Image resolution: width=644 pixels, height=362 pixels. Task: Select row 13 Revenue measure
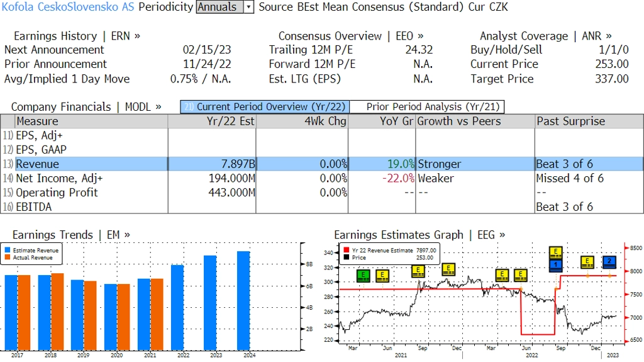pyautogui.click(x=37, y=164)
